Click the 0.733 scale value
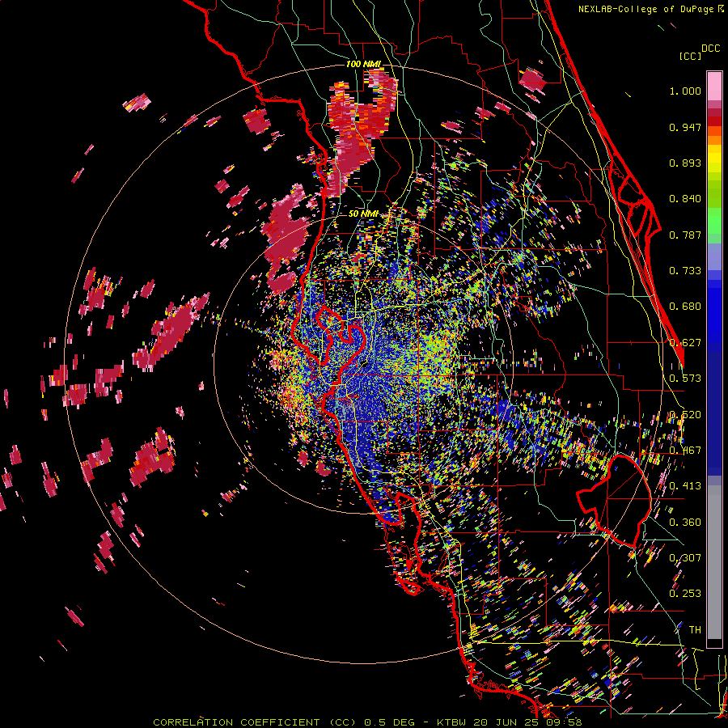Screen dimensions: 728x728 click(x=685, y=271)
